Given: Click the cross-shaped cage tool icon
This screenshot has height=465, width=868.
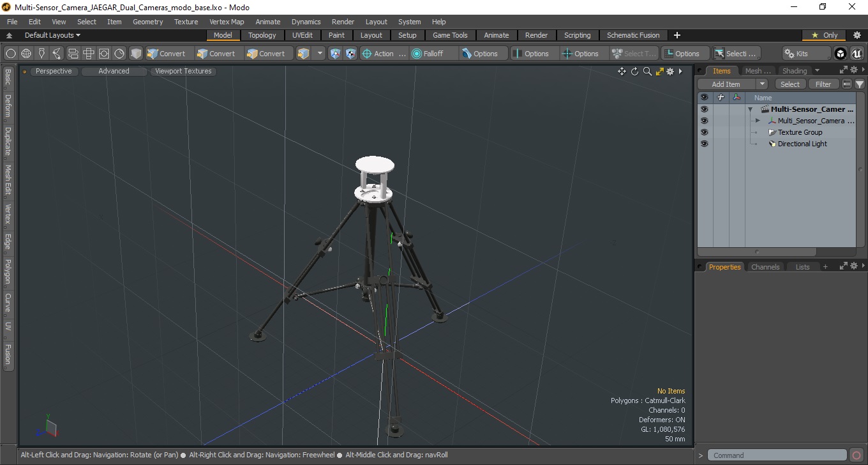Looking at the screenshot, I should click(x=89, y=54).
